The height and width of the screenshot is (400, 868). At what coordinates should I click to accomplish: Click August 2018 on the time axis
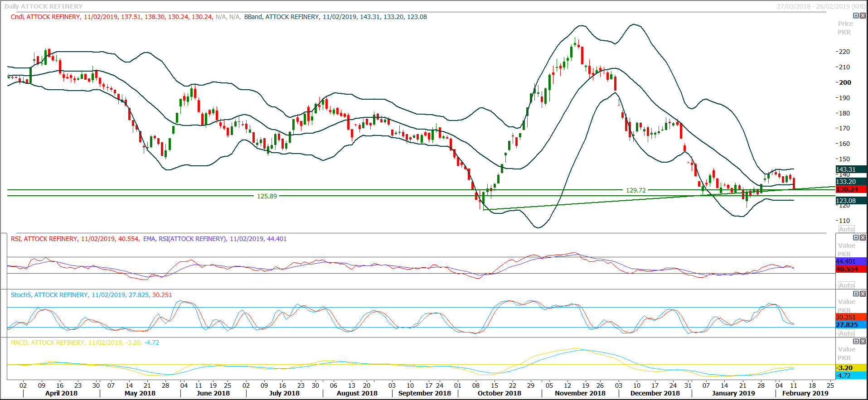(x=357, y=393)
